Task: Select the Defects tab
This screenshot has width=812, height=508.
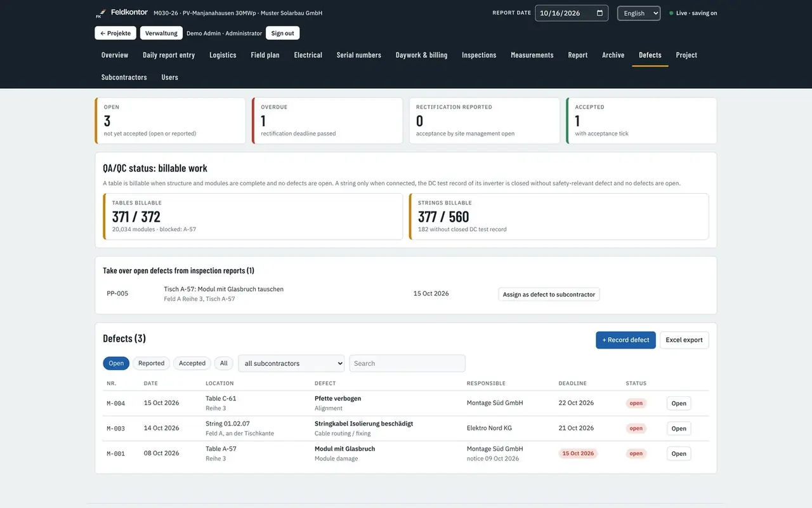Action: 650,55
